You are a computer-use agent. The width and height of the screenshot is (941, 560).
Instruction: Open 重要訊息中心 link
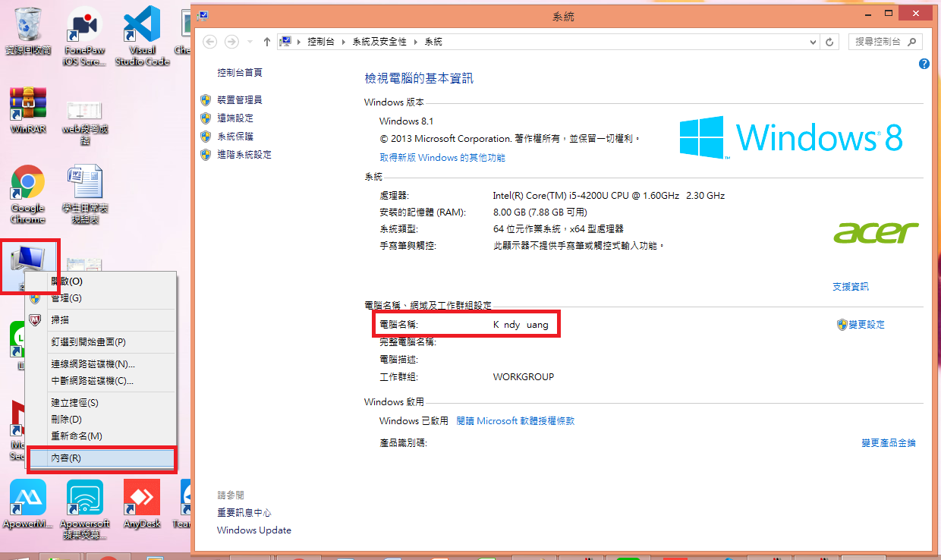tap(244, 513)
